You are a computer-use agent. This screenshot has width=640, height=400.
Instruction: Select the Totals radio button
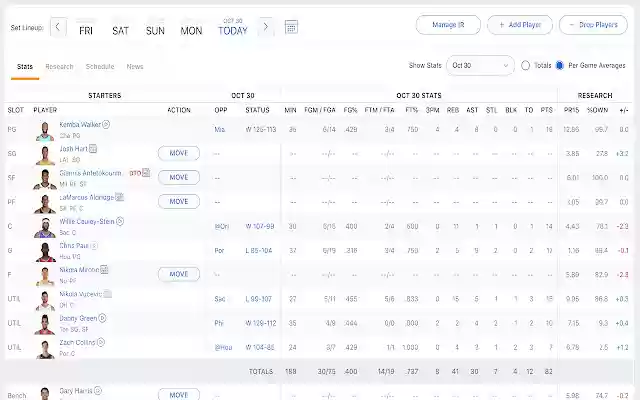tap(526, 65)
